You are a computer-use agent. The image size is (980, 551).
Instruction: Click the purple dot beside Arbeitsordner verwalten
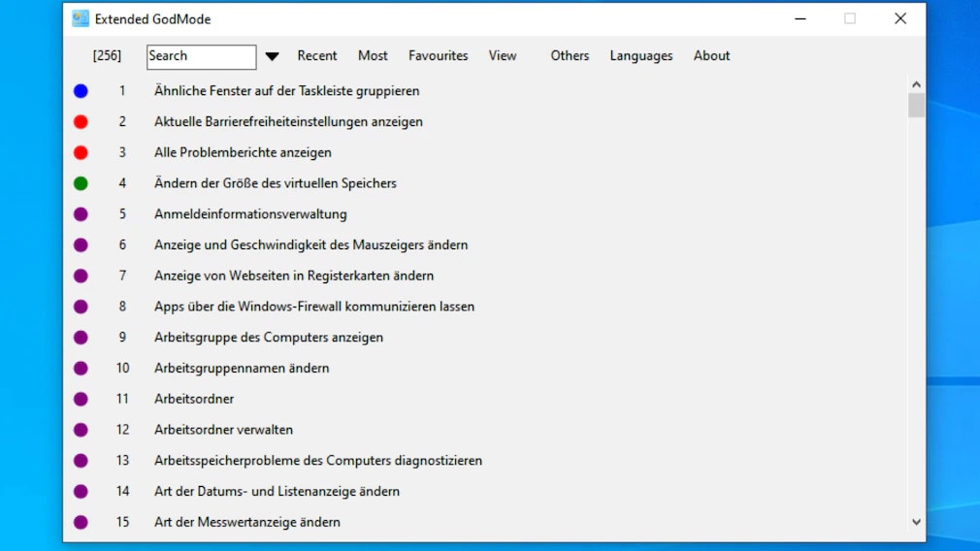click(x=81, y=430)
